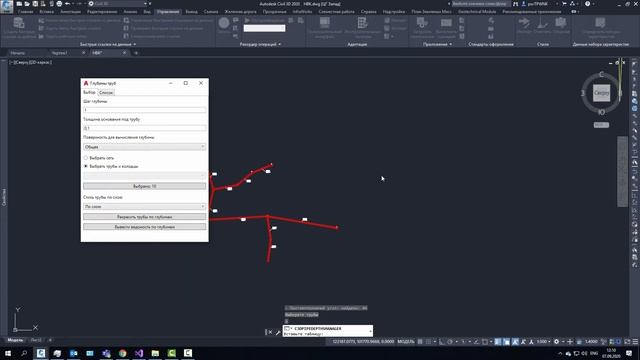The width and height of the screenshot is (640, 360).
Task: Select the Выбрать сеть radio button
Action: (86, 158)
